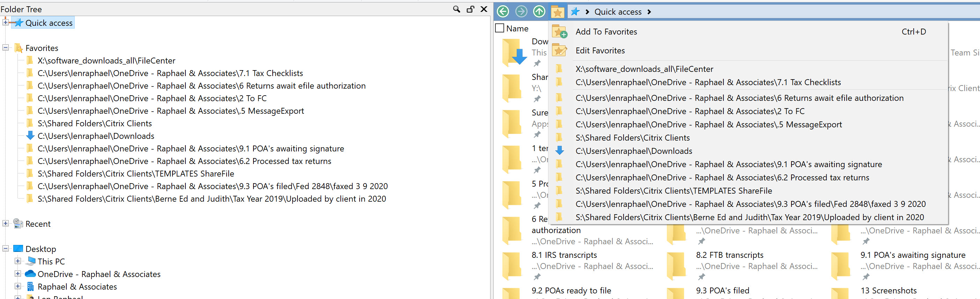Select X:\software_downloads_all\FileCenter in favorites menu

(748, 69)
